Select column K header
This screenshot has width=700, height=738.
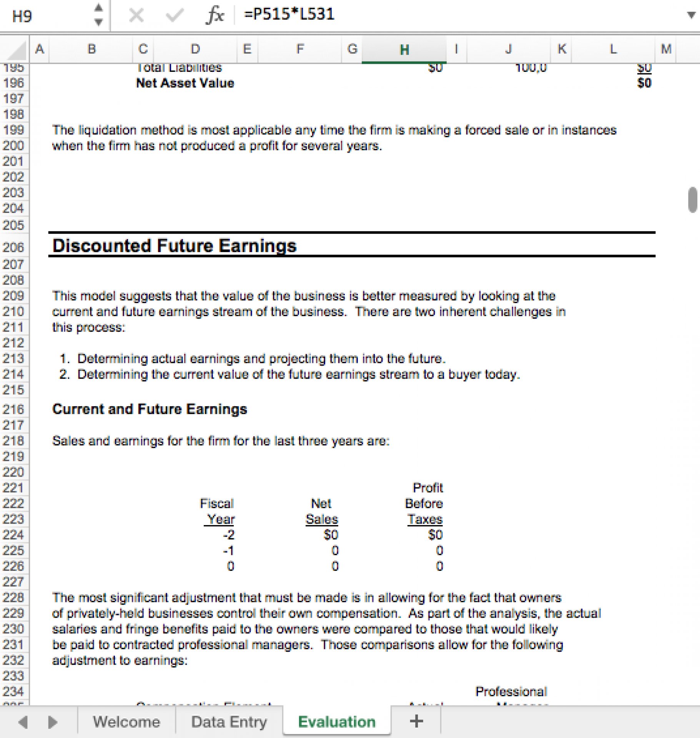(561, 49)
